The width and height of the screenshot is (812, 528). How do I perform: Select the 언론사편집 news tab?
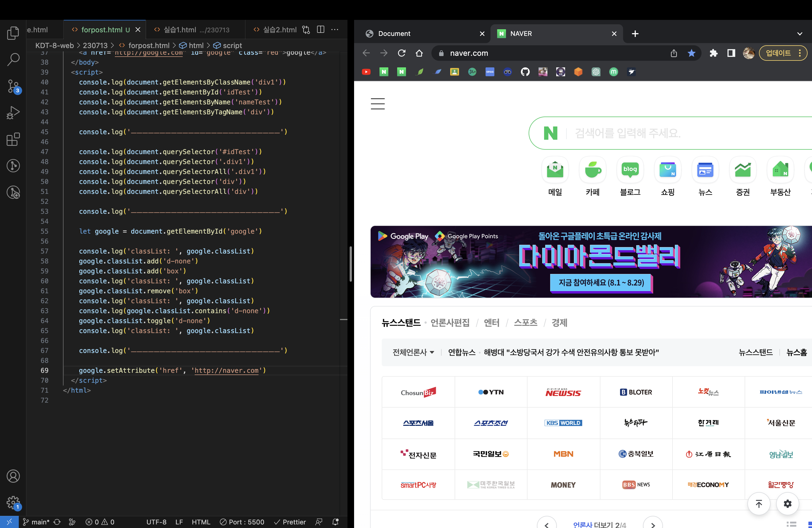pyautogui.click(x=450, y=322)
